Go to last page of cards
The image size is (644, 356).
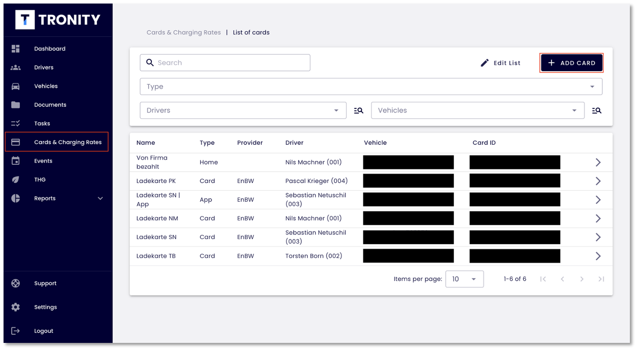(601, 279)
